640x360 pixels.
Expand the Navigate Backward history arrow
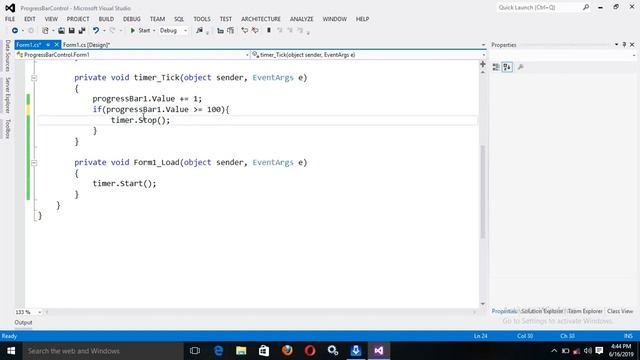click(x=22, y=31)
